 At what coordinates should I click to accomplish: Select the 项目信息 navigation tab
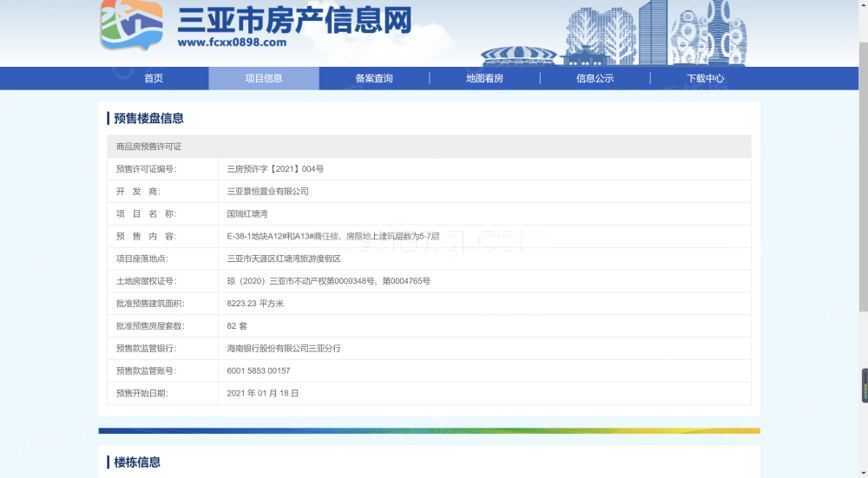tap(264, 78)
